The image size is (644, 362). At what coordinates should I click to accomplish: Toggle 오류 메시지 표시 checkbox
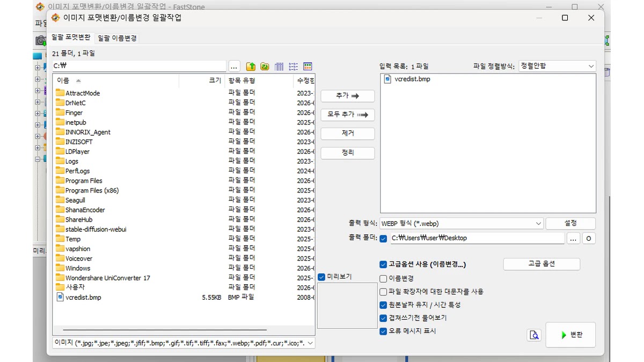tap(383, 331)
